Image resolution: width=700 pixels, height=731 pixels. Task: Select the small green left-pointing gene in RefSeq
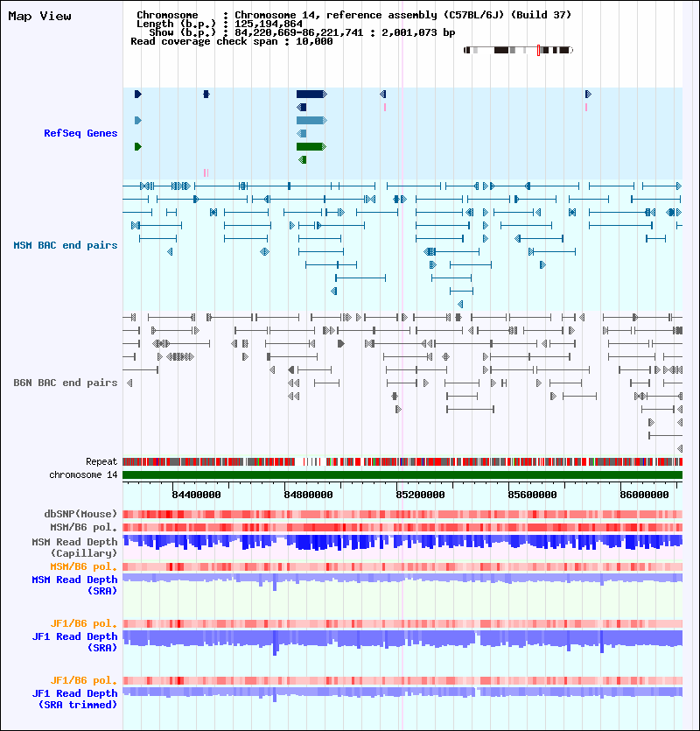303,159
